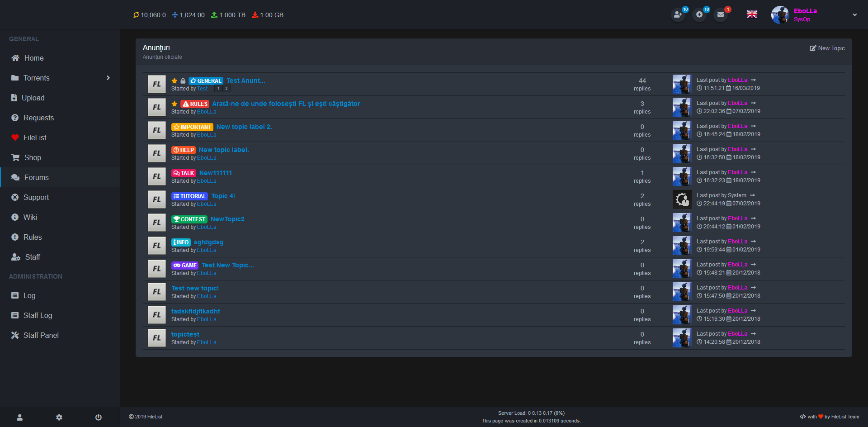Go to page 2 of Test Anunt topic
868x427 pixels.
[226, 89]
